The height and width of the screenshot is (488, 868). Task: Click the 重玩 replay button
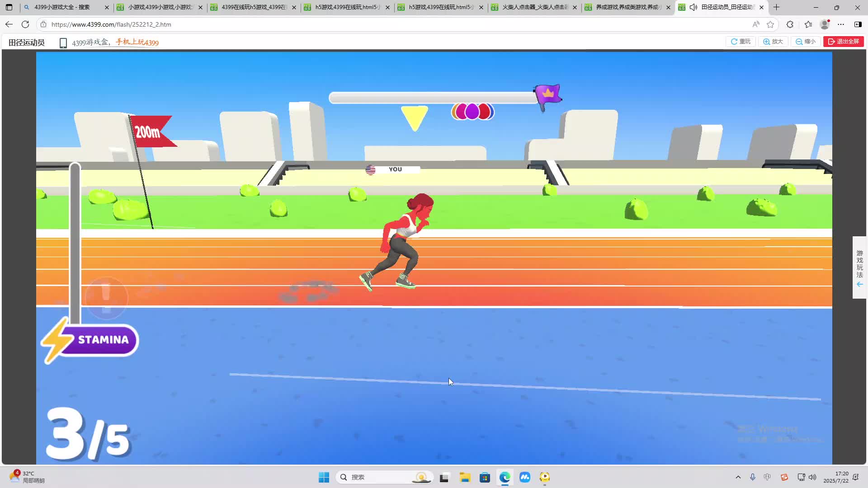pos(741,42)
